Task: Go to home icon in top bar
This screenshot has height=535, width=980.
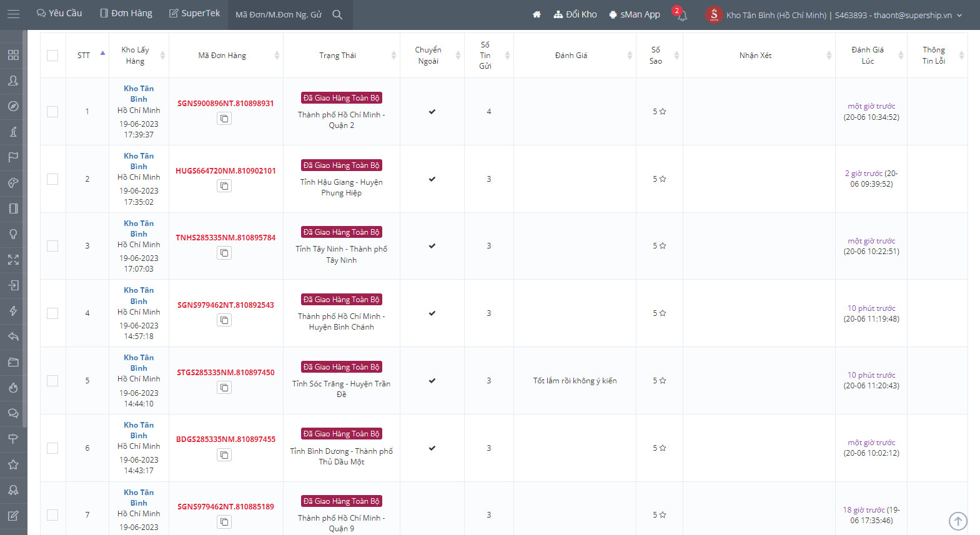Action: pyautogui.click(x=537, y=14)
